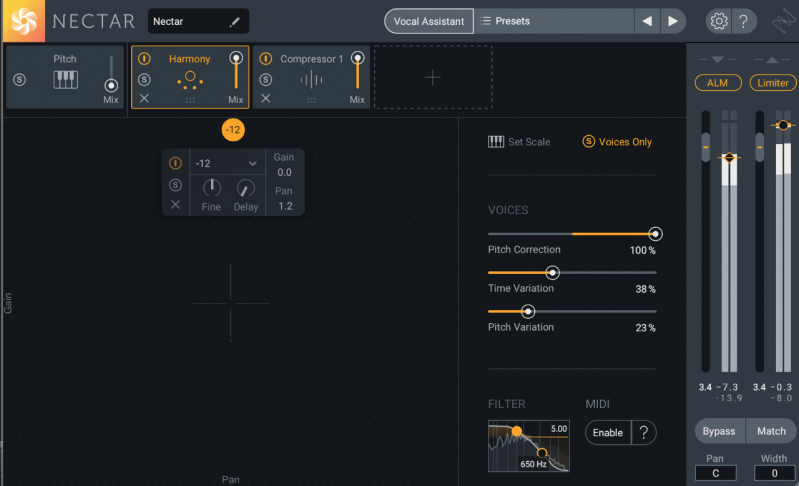Open the settings gear icon
Image resolution: width=799 pixels, height=486 pixels.
pos(718,21)
